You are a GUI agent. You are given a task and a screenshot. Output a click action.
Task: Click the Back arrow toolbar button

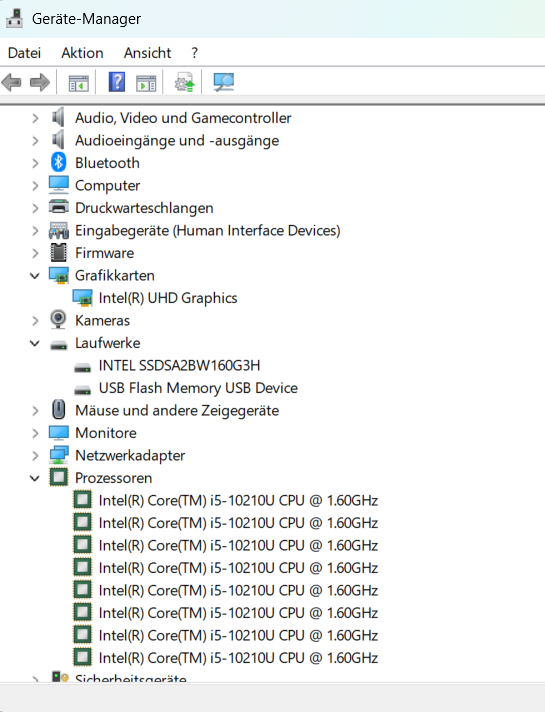(11, 82)
